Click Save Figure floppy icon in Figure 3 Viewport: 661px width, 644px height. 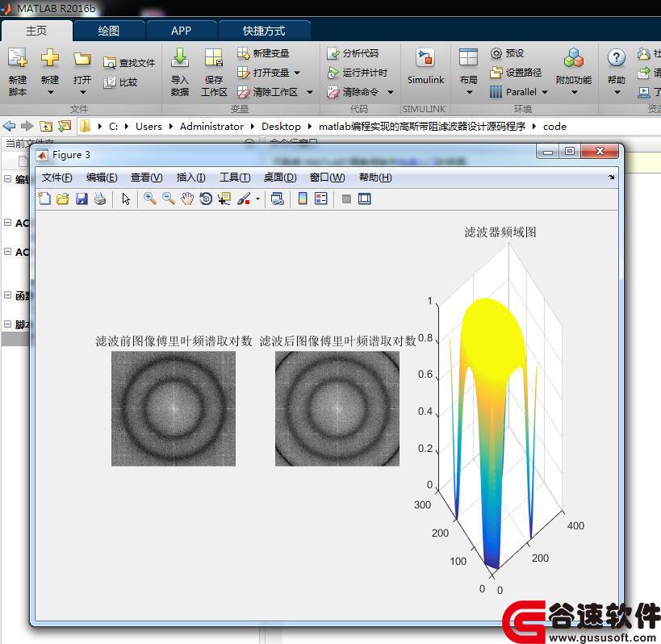click(x=82, y=199)
